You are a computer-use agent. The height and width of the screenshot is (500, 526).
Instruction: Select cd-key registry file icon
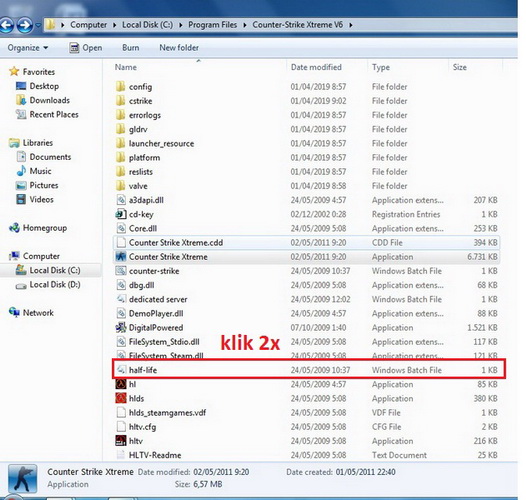[x=120, y=214]
